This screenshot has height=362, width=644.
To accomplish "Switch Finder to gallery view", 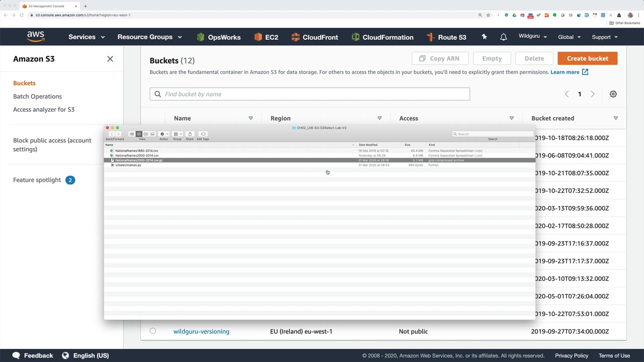I will 152,134.
